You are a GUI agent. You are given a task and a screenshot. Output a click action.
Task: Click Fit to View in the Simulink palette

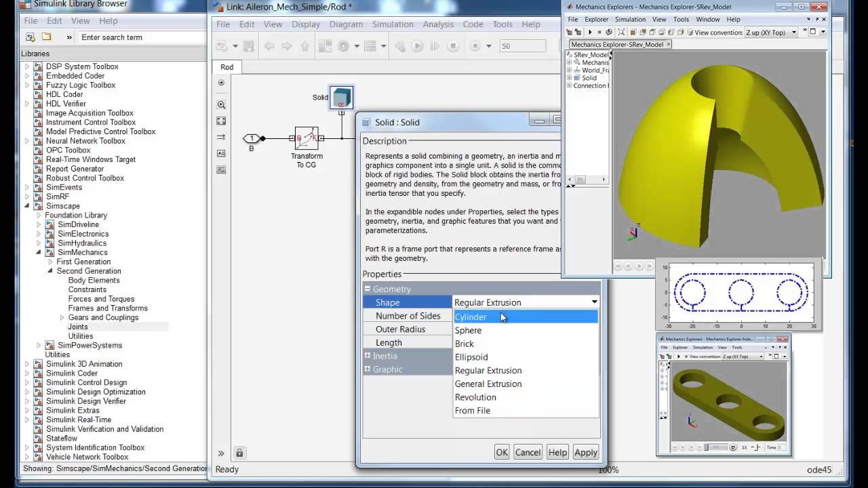tap(221, 121)
